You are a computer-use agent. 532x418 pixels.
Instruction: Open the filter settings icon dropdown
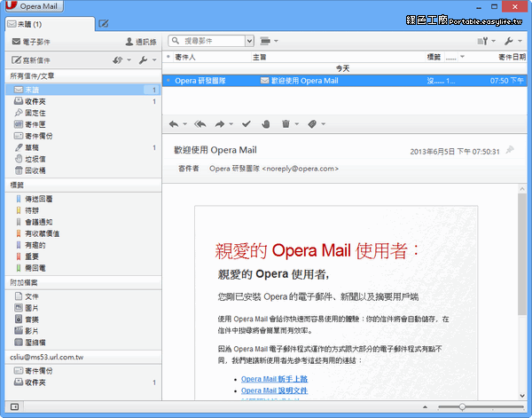[486, 41]
